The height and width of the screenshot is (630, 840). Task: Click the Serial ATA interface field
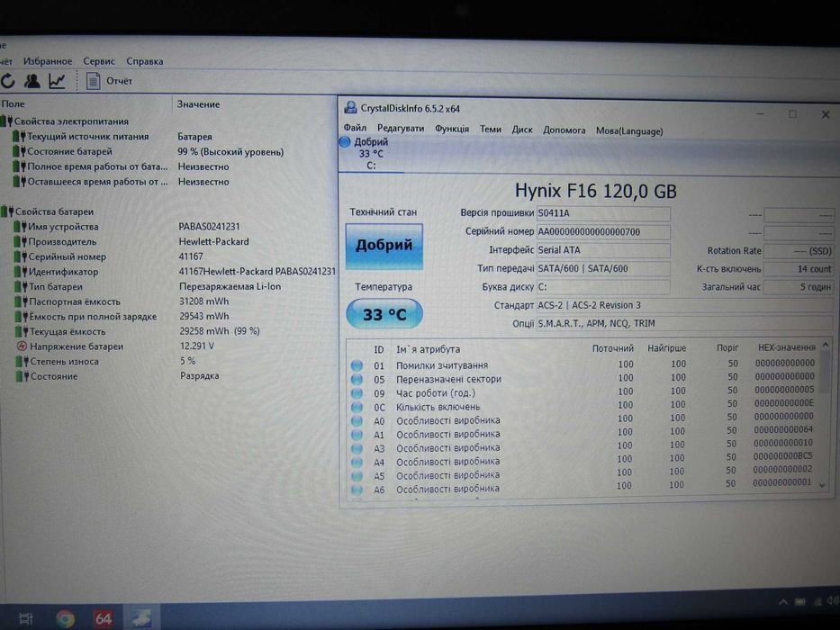[603, 250]
